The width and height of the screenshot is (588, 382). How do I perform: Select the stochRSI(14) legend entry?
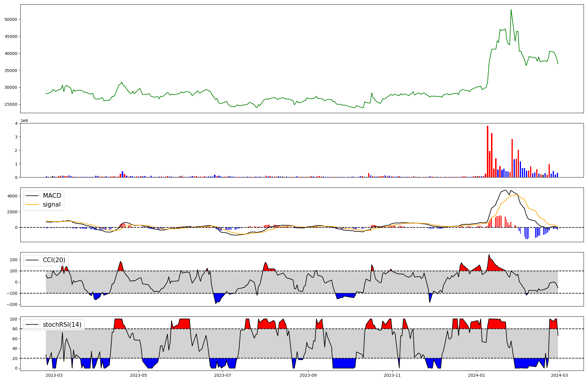coord(62,325)
